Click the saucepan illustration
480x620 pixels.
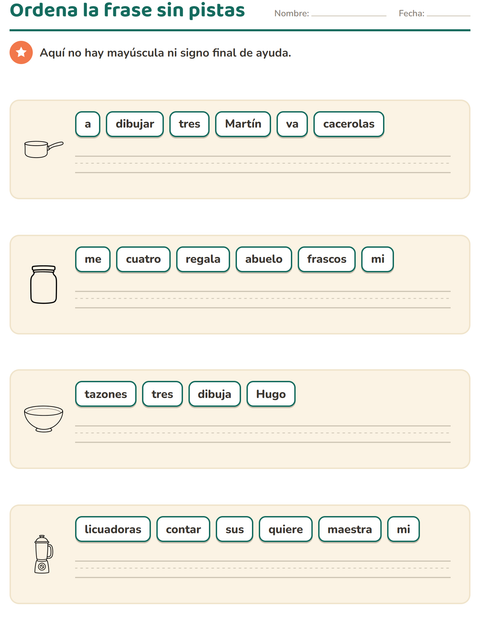click(x=43, y=149)
